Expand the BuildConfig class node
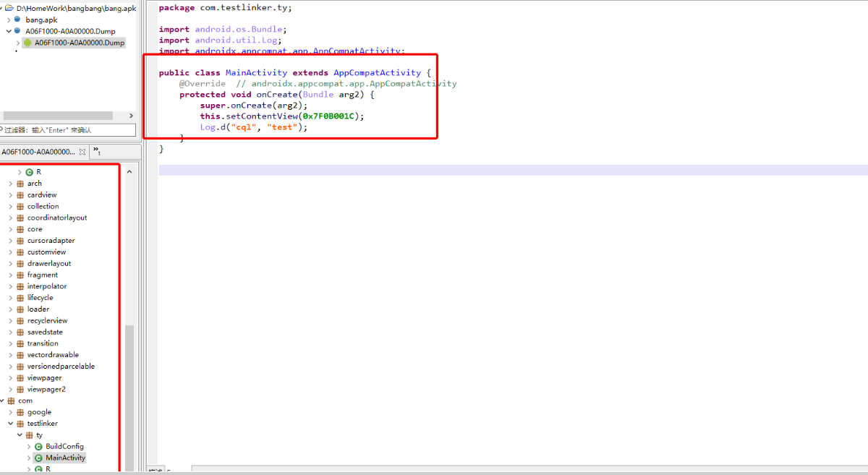The image size is (868, 475). point(29,446)
